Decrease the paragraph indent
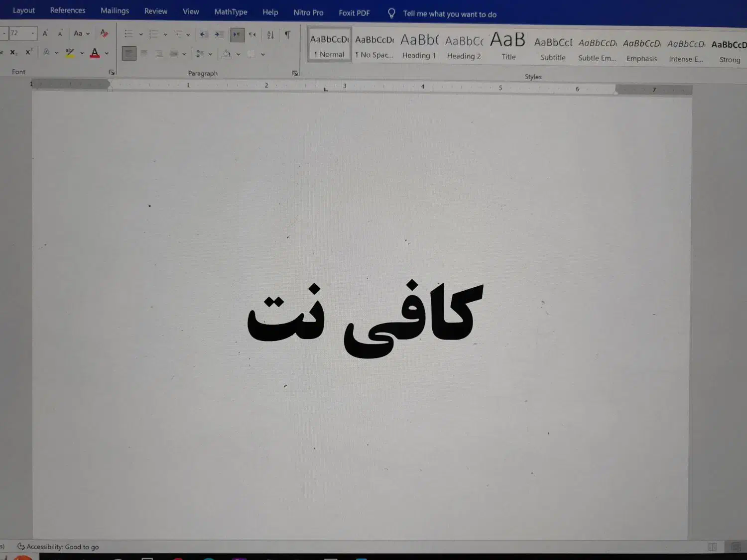The image size is (747, 560). click(x=204, y=34)
